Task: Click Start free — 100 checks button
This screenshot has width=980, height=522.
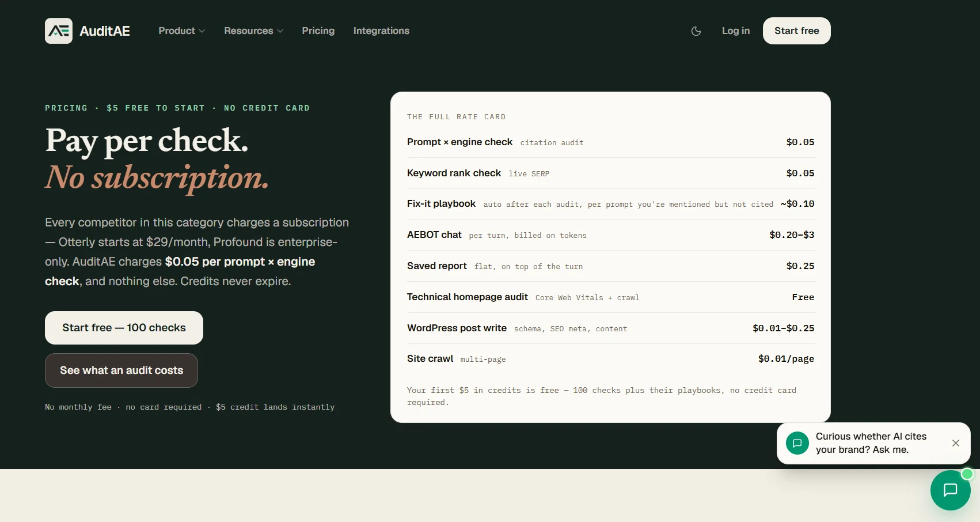Action: click(124, 328)
